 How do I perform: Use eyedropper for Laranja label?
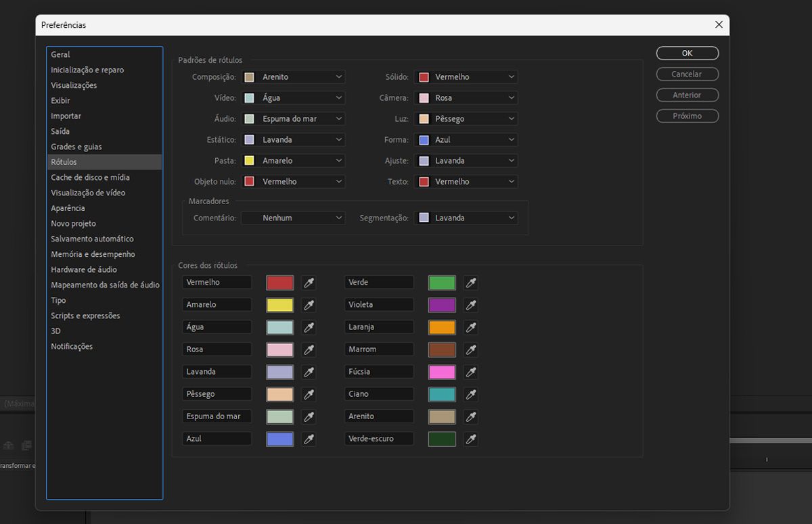(x=471, y=327)
